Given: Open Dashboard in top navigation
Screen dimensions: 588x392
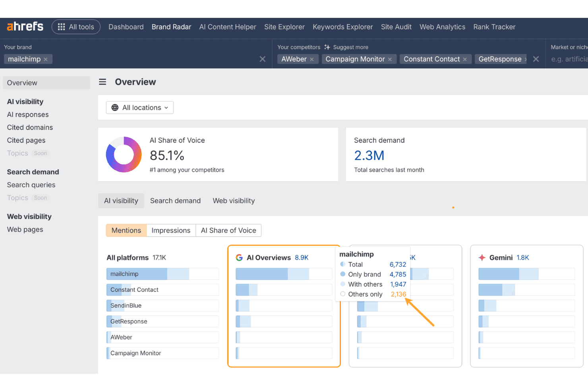Looking at the screenshot, I should pos(126,27).
